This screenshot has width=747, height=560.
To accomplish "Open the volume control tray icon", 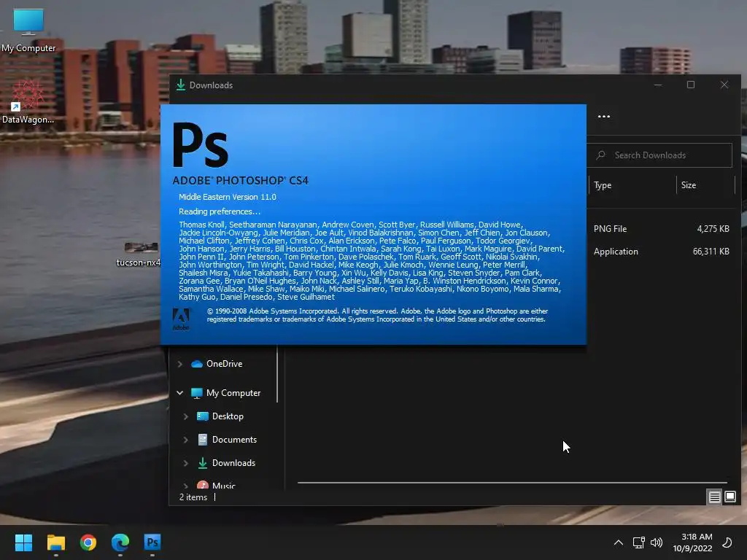I will click(x=657, y=542).
